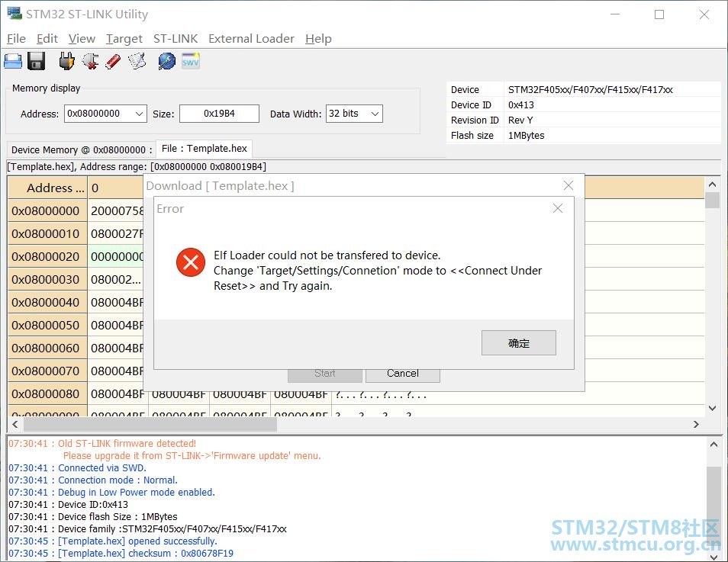Click Cancel in the Download dialog
Viewport: 728px width, 562px height.
(402, 374)
